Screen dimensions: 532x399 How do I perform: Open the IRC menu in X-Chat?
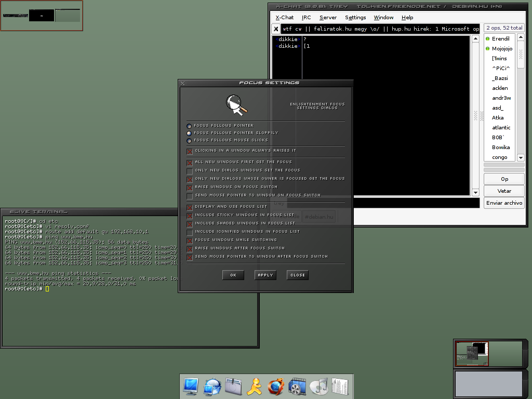coord(306,17)
